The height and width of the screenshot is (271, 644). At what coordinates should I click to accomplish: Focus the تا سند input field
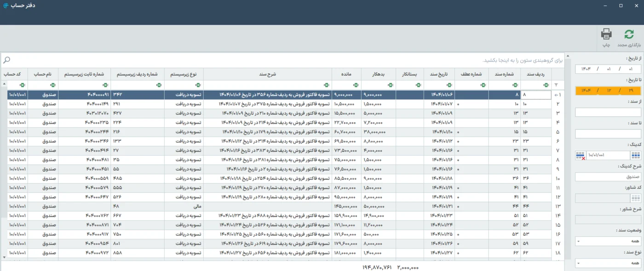pos(608,134)
